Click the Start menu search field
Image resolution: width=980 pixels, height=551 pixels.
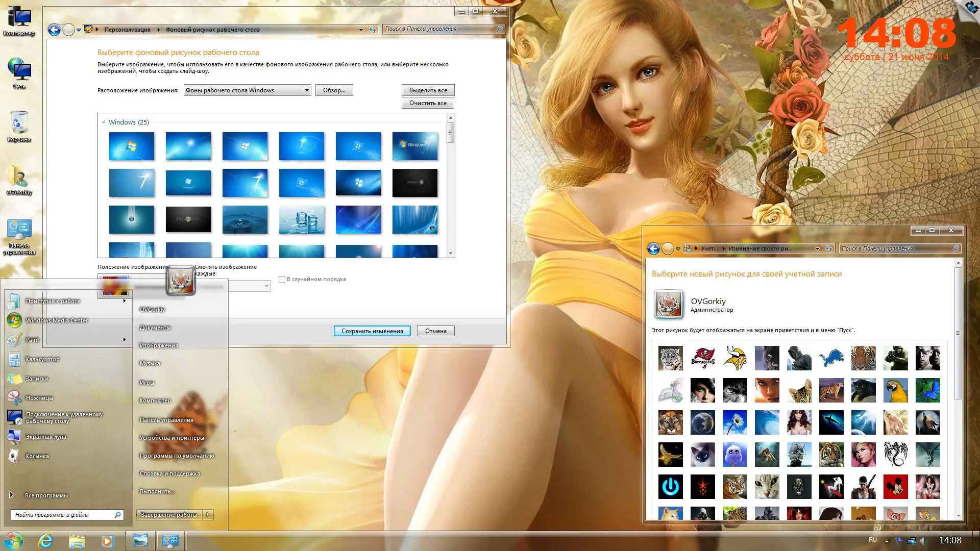[61, 515]
